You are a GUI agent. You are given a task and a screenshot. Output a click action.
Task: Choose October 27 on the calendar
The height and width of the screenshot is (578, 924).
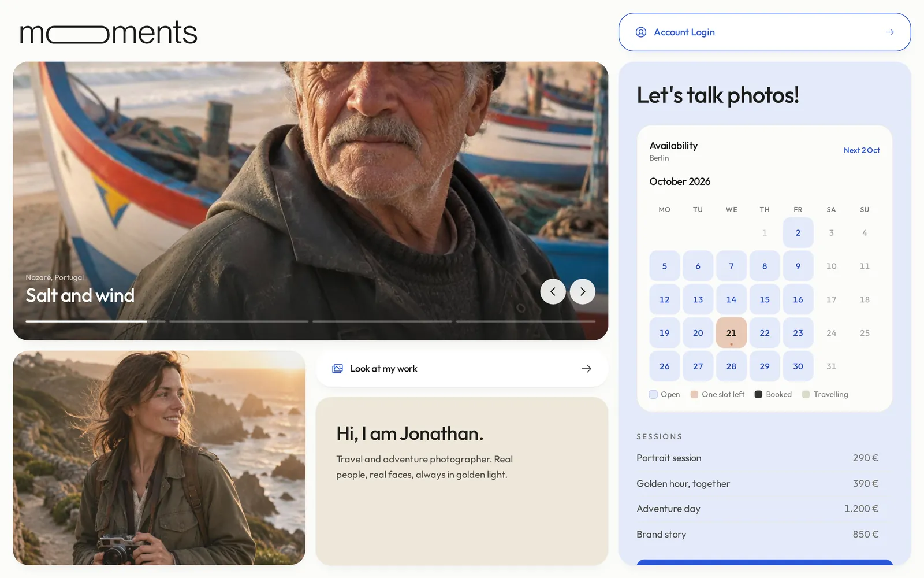click(698, 366)
